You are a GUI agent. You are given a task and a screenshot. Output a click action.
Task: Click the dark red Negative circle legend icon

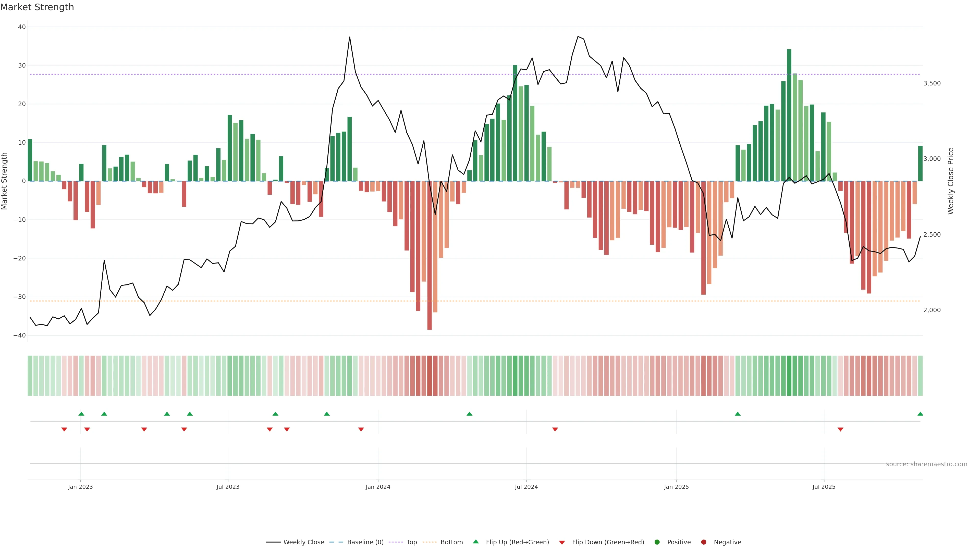point(703,542)
